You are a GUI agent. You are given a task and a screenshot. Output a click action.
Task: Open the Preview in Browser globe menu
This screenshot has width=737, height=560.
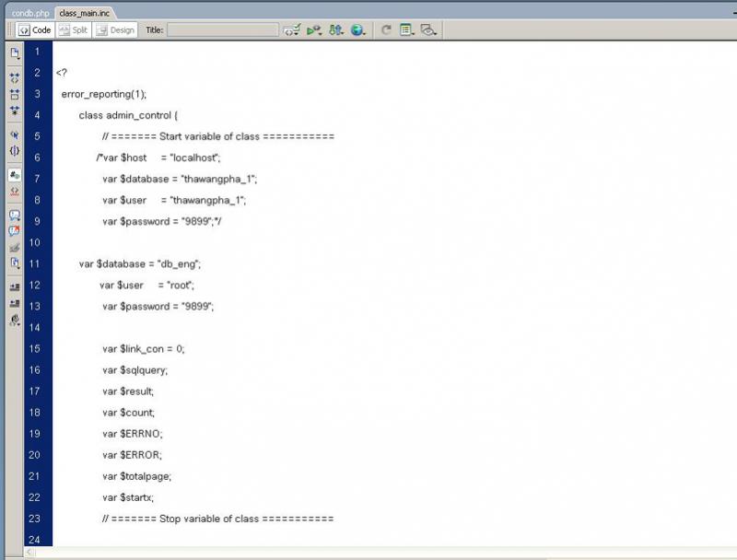357,30
